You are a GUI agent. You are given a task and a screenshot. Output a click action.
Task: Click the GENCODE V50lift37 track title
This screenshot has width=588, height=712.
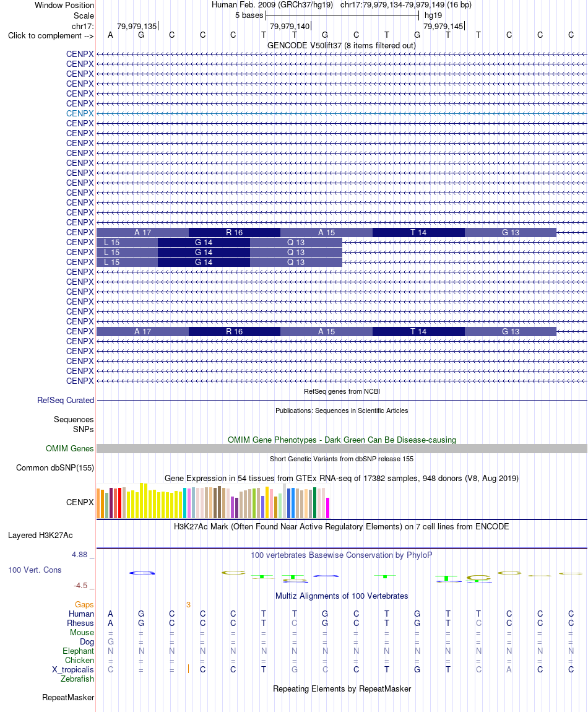tap(342, 45)
